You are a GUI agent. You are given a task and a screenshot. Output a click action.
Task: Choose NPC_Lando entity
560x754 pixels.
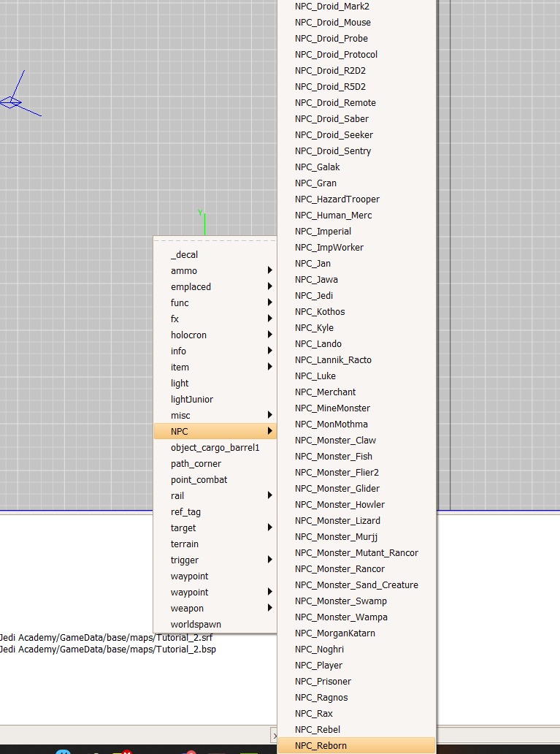coord(357,344)
